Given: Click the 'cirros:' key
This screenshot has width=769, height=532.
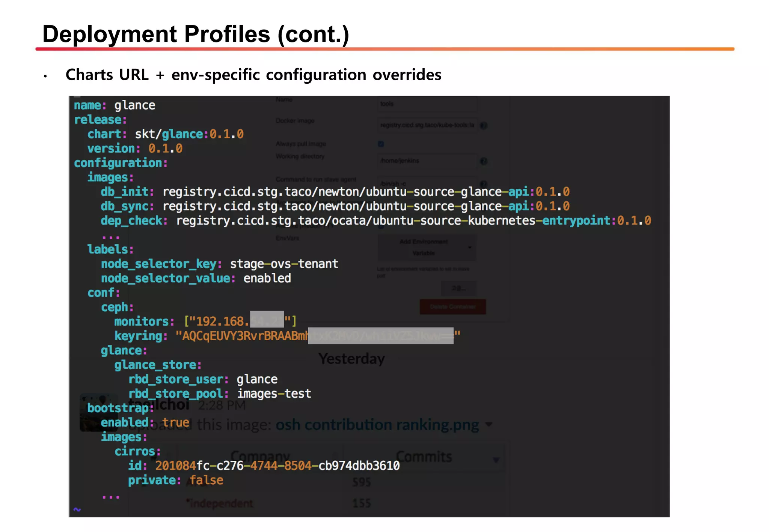Looking at the screenshot, I should pyautogui.click(x=137, y=451).
